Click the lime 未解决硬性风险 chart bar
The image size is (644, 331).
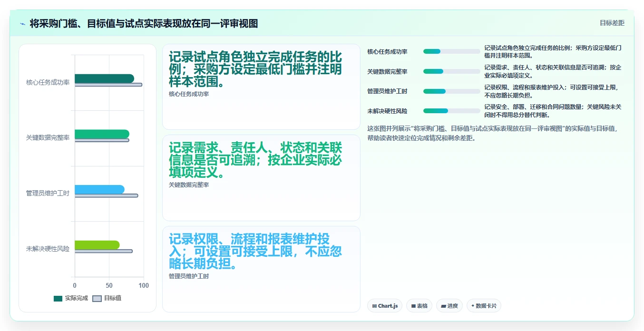[97, 245]
